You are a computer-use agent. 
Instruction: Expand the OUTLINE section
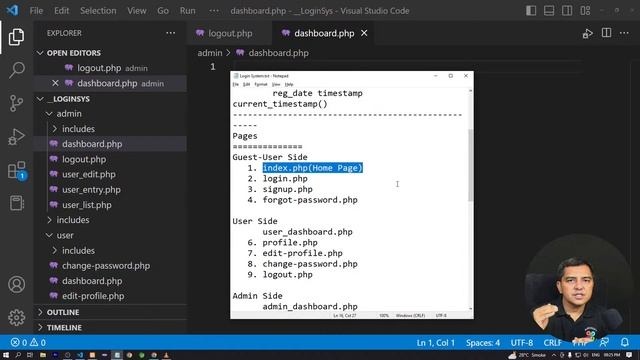click(63, 312)
